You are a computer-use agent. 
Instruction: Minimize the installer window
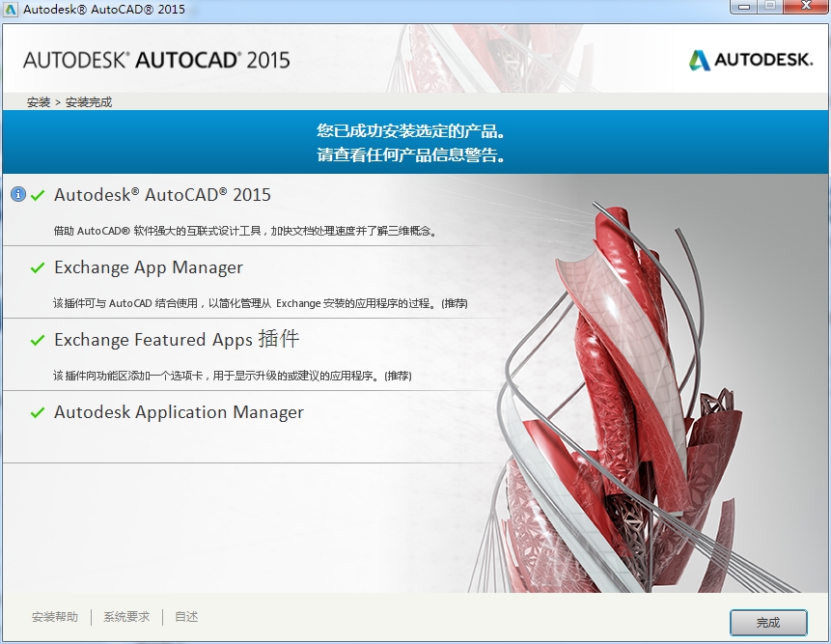click(x=743, y=8)
